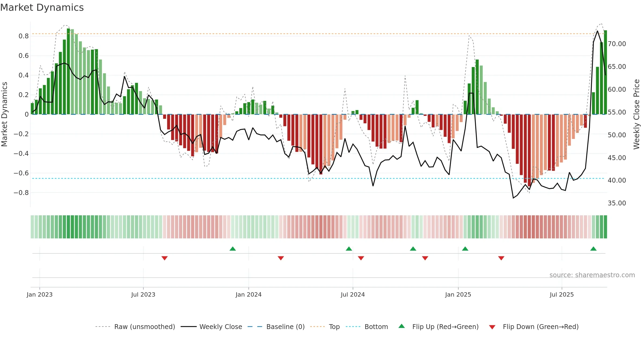The image size is (644, 362).
Task: Click the Market Dynamics chart title
Action: tap(42, 8)
